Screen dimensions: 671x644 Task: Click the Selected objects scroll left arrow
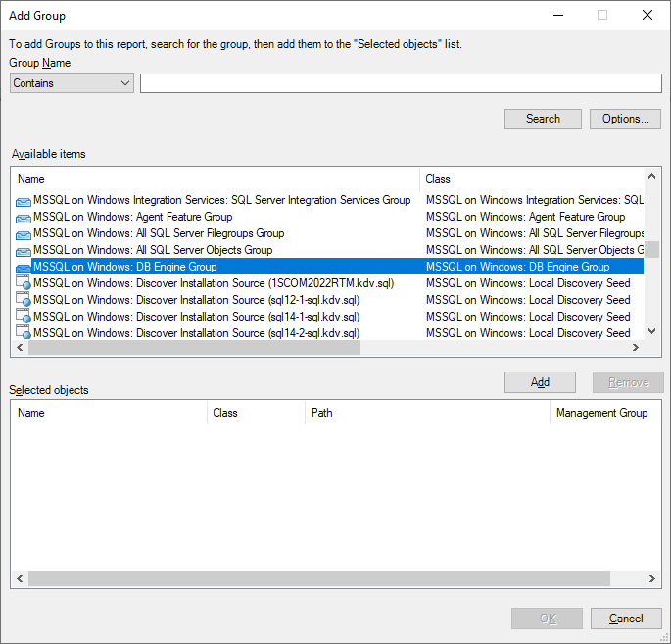[x=20, y=579]
